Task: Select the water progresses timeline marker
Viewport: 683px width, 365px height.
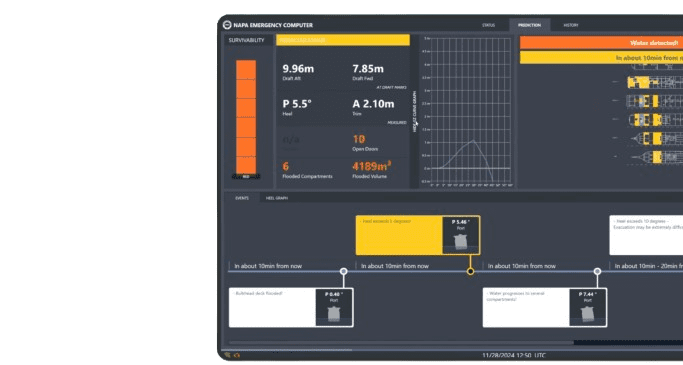Action: pos(597,271)
